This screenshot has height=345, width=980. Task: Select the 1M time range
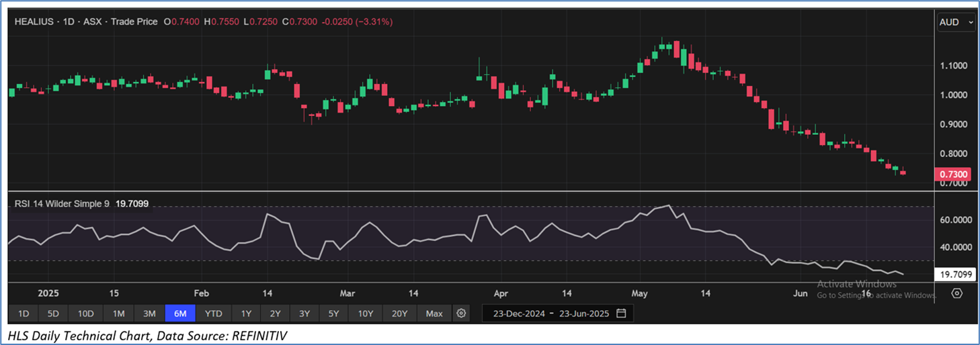click(x=118, y=313)
